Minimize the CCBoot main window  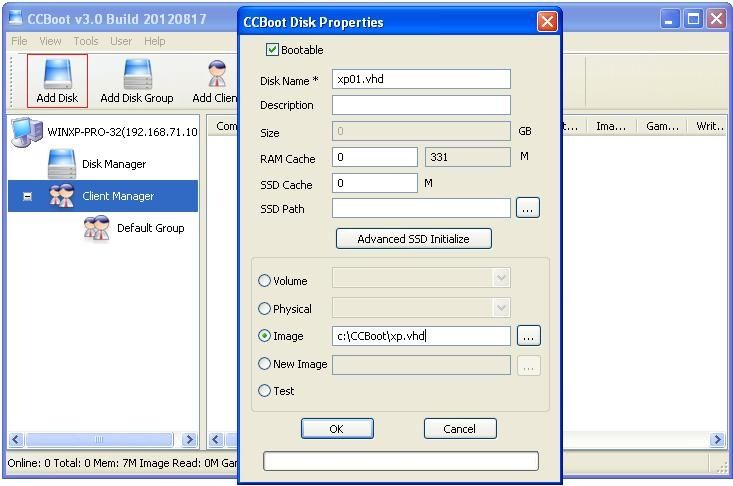click(669, 20)
